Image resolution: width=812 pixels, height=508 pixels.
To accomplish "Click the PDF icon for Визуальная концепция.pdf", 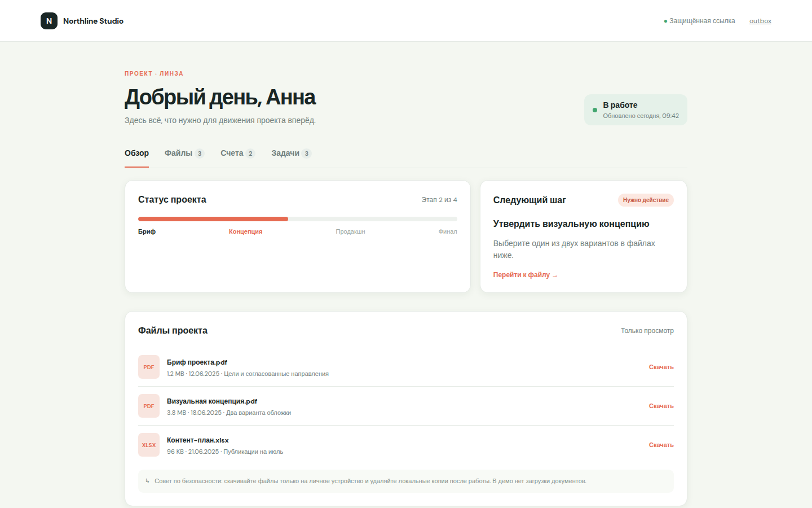I will point(149,406).
